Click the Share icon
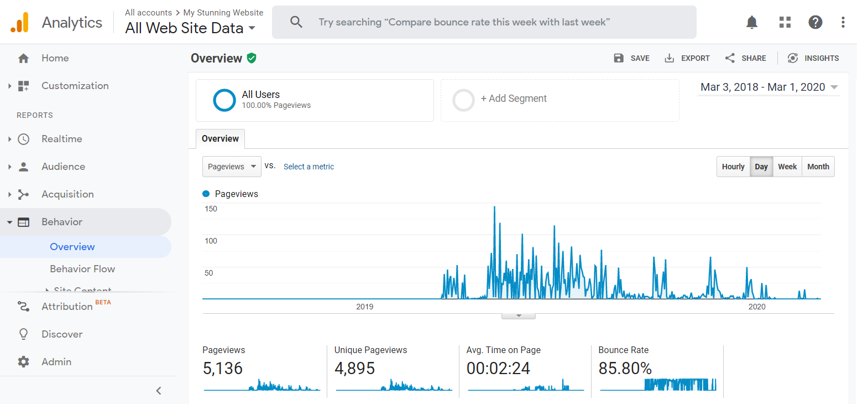The width and height of the screenshot is (868, 404). tap(730, 58)
